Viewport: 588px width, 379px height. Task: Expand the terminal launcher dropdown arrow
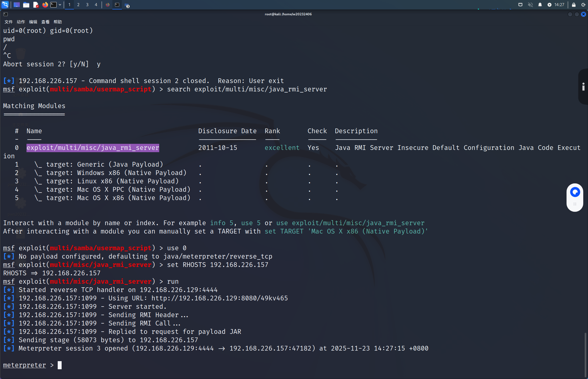60,5
